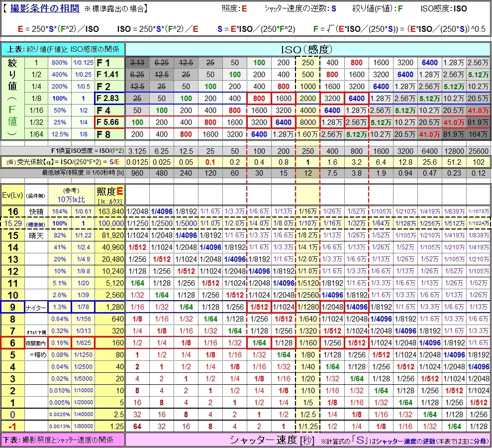The height and width of the screenshot is (448, 492).
Task: Click the 10万lx比 column header
Action: coord(71,195)
